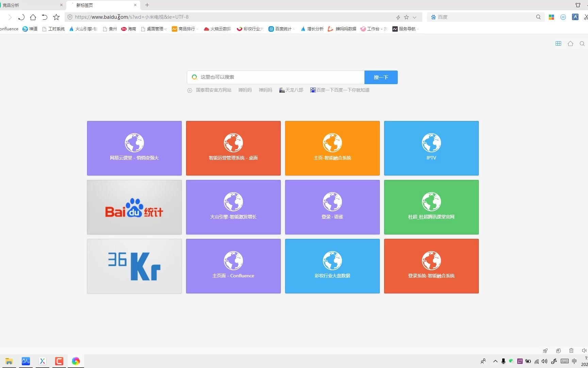Open the 增长分析 bookmark
This screenshot has height=368, width=588.
(x=312, y=29)
